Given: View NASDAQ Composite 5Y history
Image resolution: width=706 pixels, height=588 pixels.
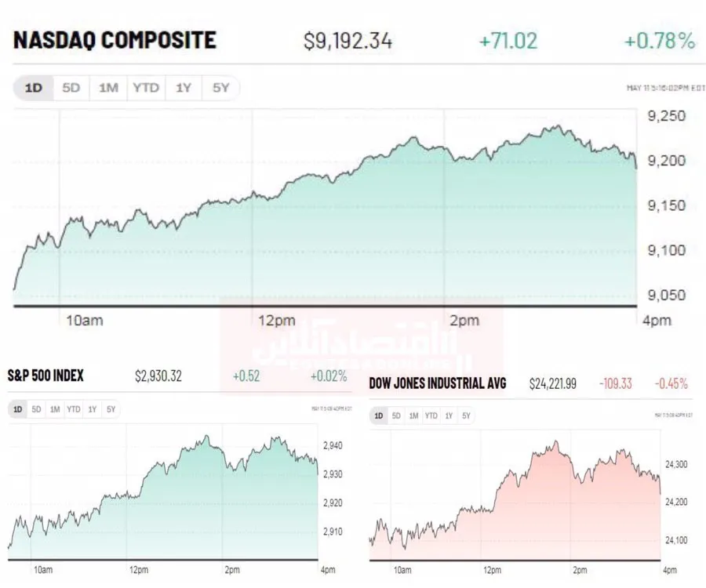Looking at the screenshot, I should [220, 88].
